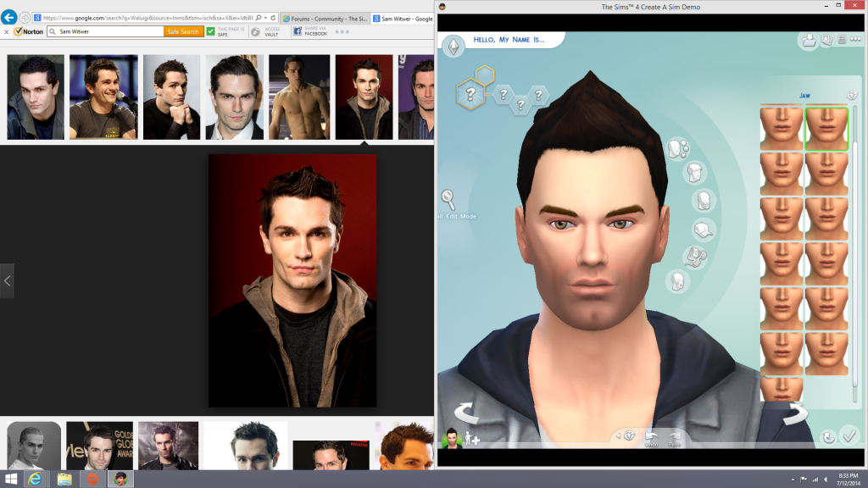Viewport: 868px width, 488px height.
Task: Close the Norton toolbar with X
Action: click(6, 32)
